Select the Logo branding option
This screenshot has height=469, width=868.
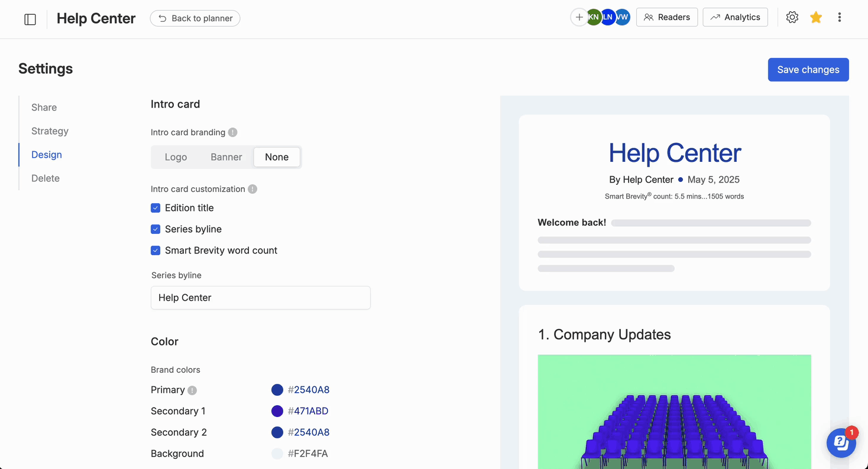click(x=176, y=157)
